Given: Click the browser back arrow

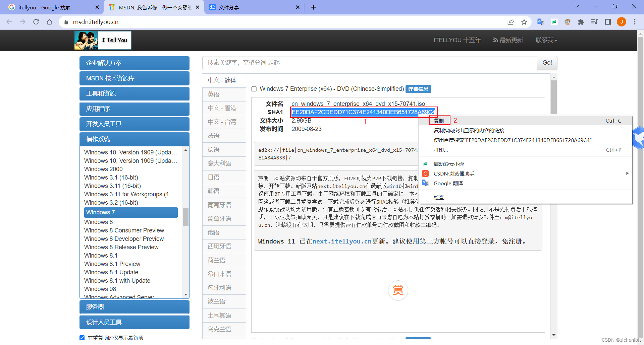Looking at the screenshot, I should [9, 22].
